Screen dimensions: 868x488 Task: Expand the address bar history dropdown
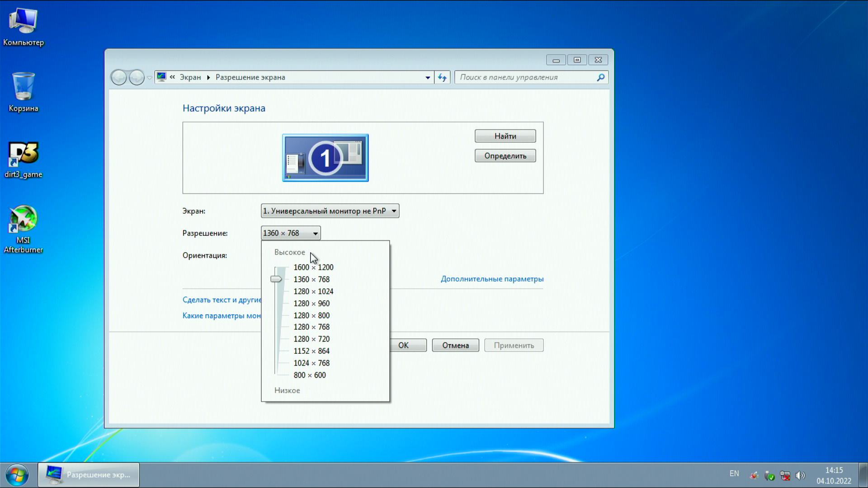point(427,77)
